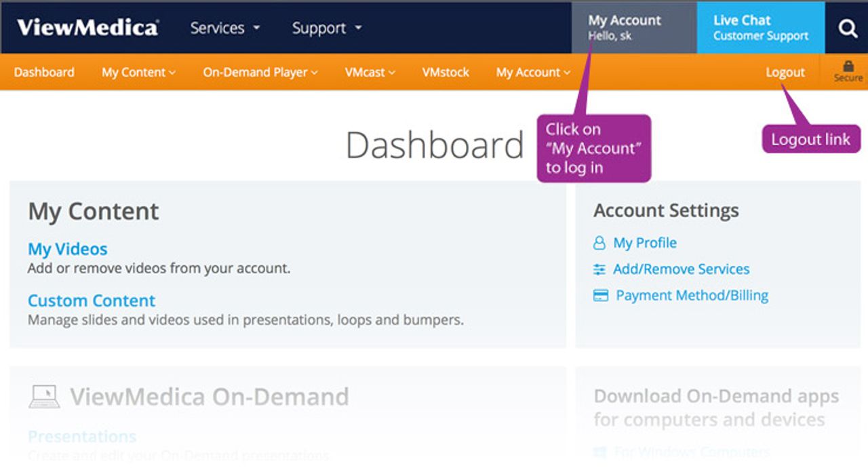The height and width of the screenshot is (468, 868).
Task: Click the Logout link
Action: point(785,72)
